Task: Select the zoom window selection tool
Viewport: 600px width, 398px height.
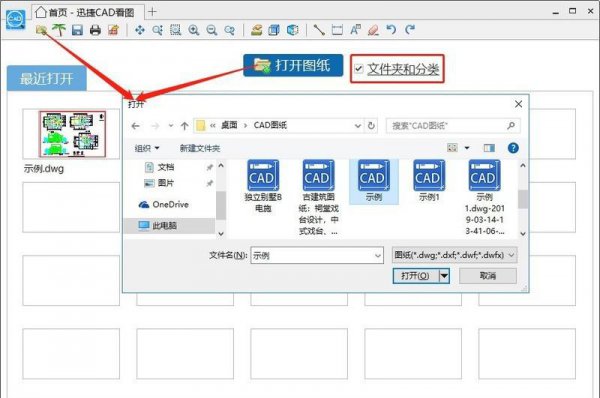Action: 176,30
